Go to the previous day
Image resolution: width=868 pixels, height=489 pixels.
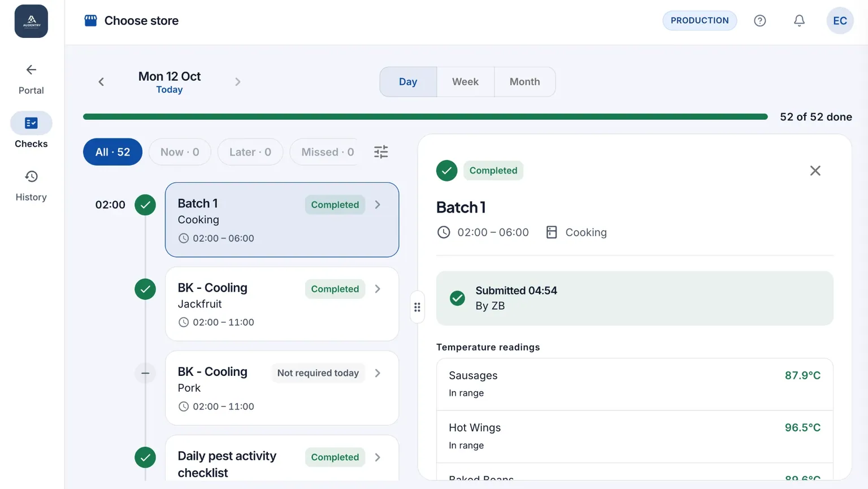(x=101, y=82)
